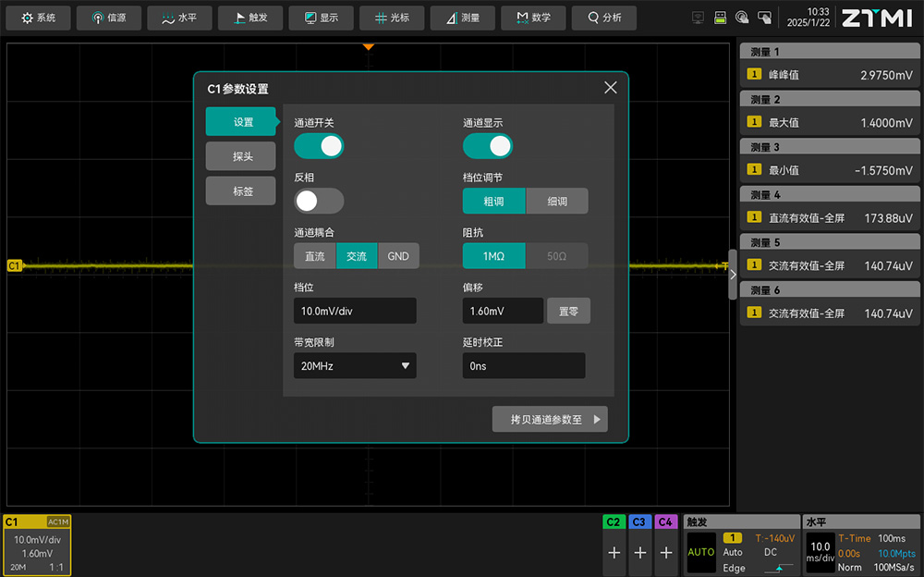Toggle the 通道显示 channel display switch
Image resolution: width=924 pixels, height=577 pixels.
487,146
